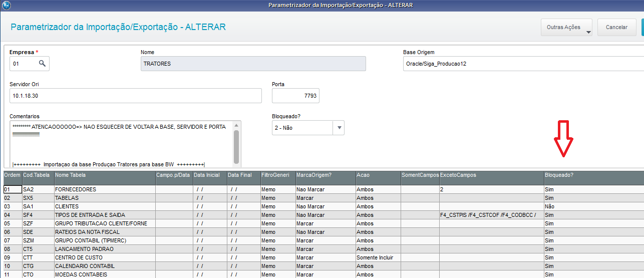Click the Nome field showing TRATORES
Image resolution: width=644 pixels, height=278 pixels.
(x=253, y=64)
